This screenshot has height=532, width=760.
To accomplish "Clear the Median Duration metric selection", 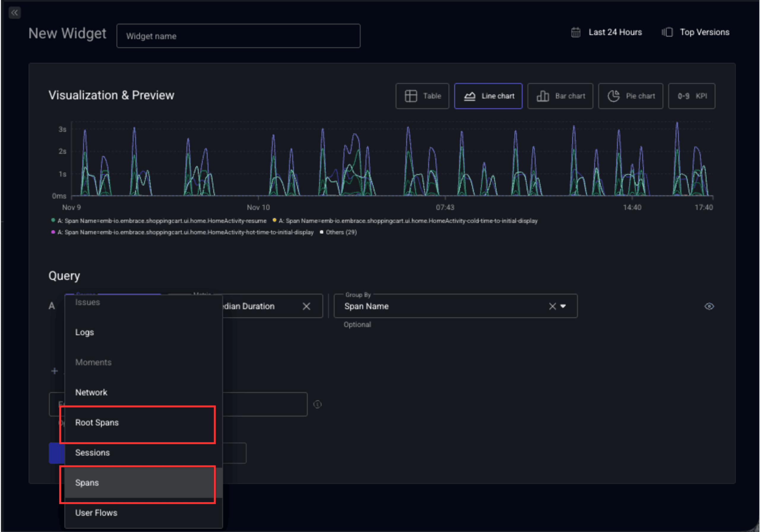I will point(306,306).
